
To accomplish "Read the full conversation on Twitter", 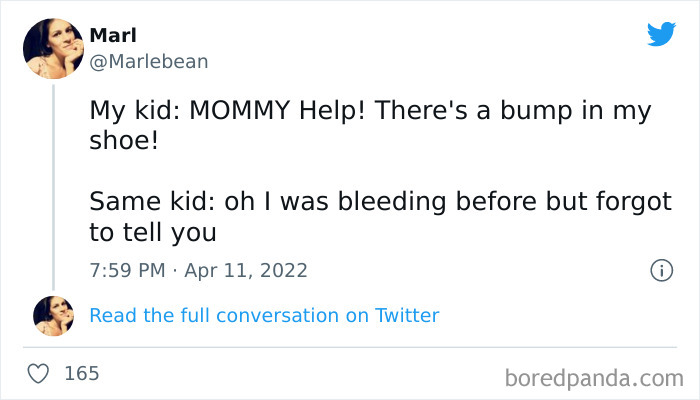I will coord(264,315).
